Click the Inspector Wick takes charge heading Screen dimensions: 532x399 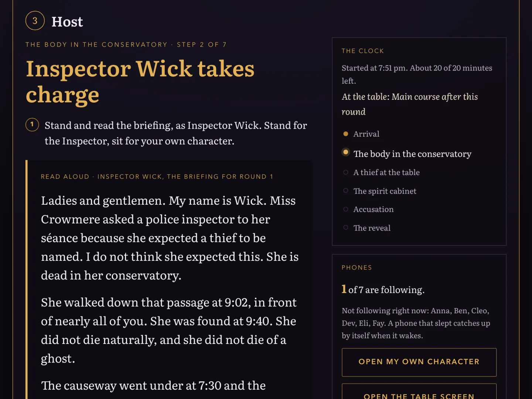coord(140,82)
